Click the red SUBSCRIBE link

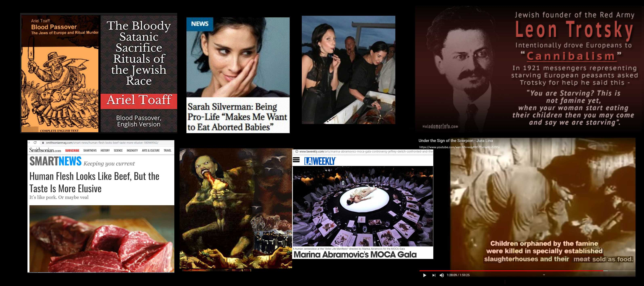tap(72, 150)
